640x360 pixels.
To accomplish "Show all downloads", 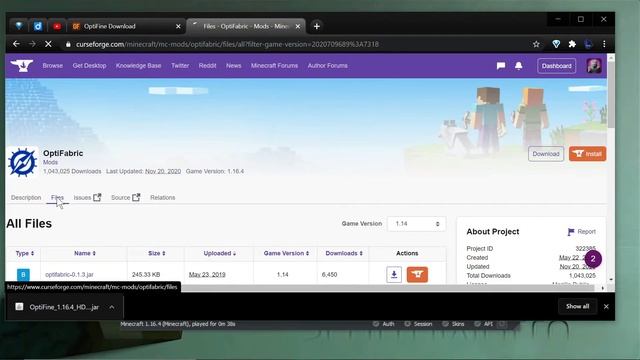I will tap(577, 306).
